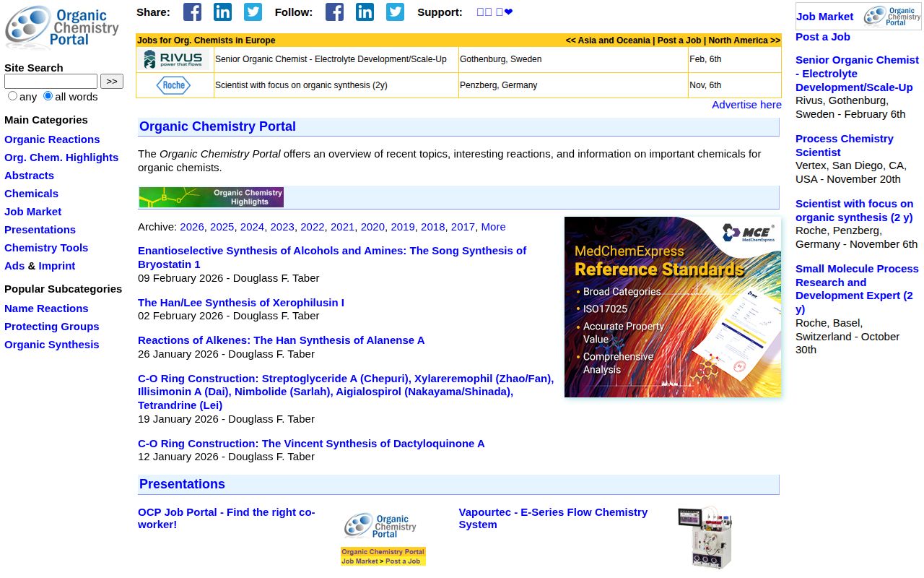Follow Organic Chemistry Portal on Facebook
The width and height of the screenshot is (924, 578).
[334, 12]
